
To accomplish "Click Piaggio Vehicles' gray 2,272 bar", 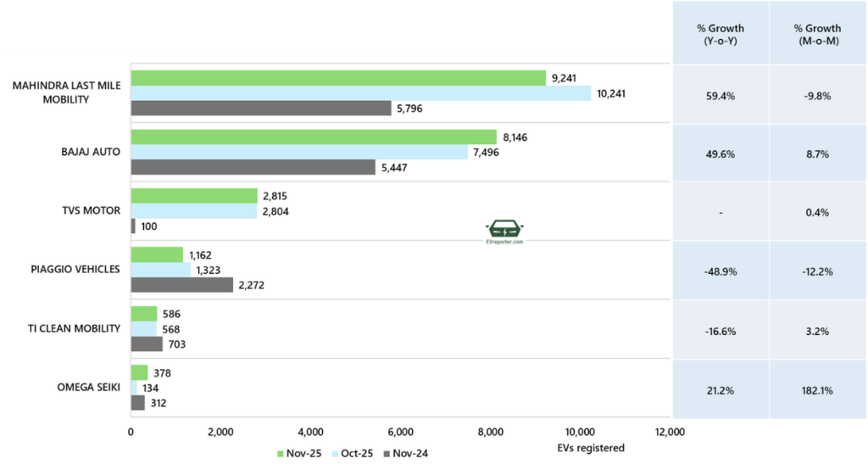I will point(181,285).
